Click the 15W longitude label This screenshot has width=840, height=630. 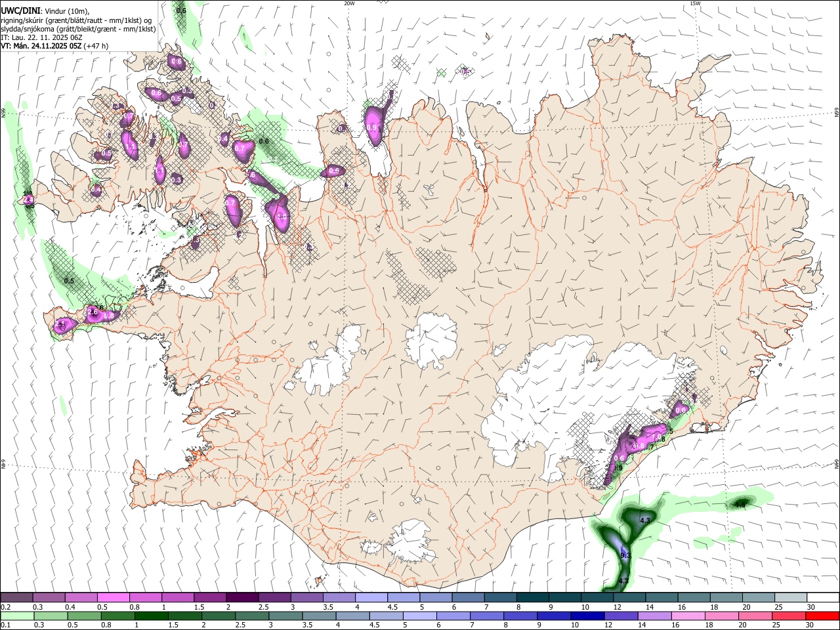(695, 3)
